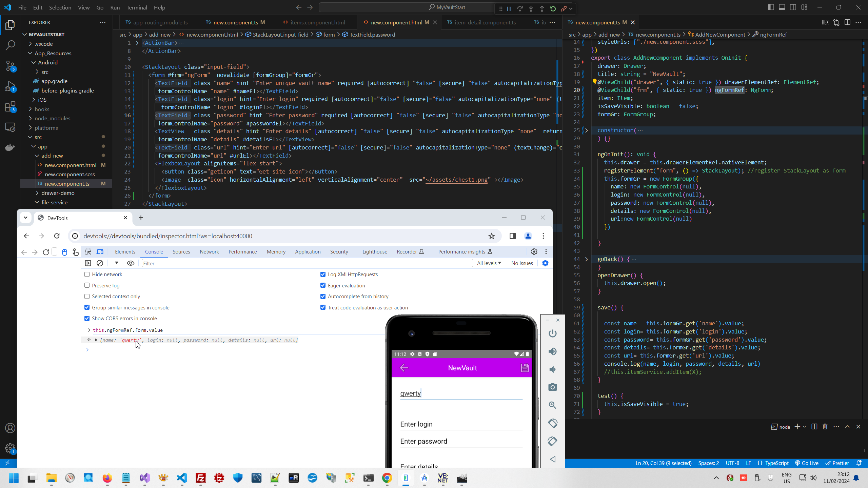Toggle the DevTools device toolbar icon

tap(100, 252)
